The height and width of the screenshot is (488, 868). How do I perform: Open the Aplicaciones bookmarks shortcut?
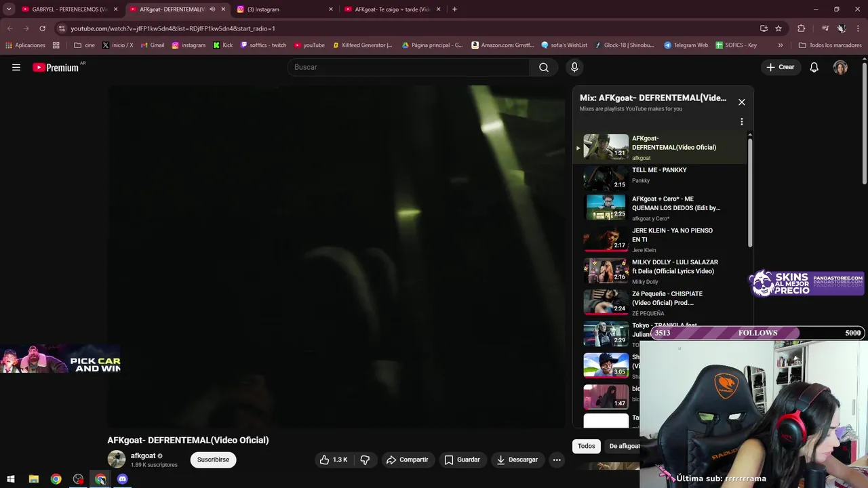click(25, 45)
